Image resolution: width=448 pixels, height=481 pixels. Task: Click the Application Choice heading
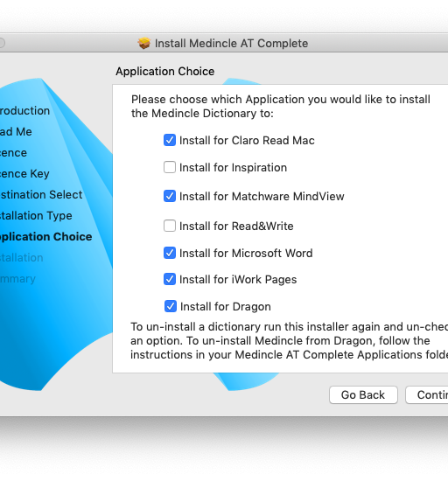[x=165, y=72]
